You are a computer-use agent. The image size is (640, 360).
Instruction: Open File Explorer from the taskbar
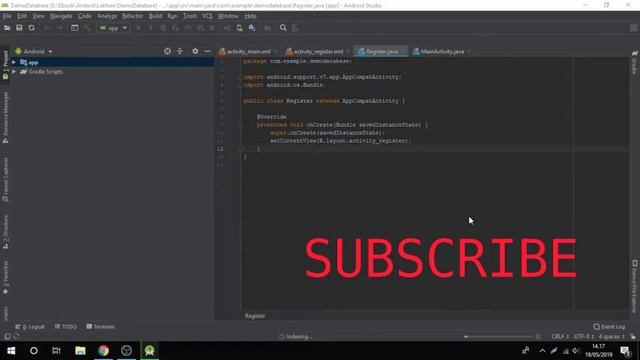[x=80, y=351]
